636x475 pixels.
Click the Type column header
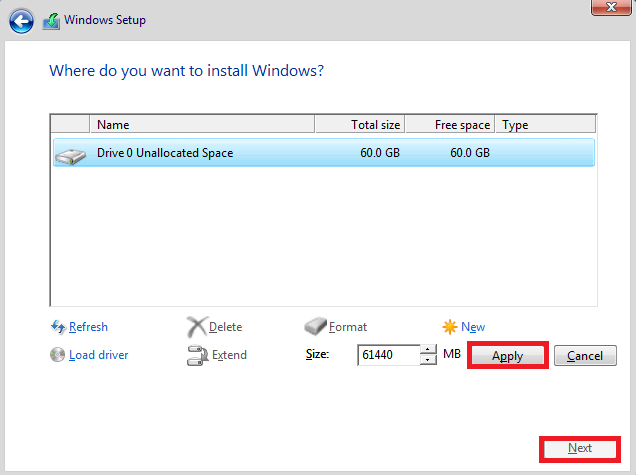coord(546,125)
